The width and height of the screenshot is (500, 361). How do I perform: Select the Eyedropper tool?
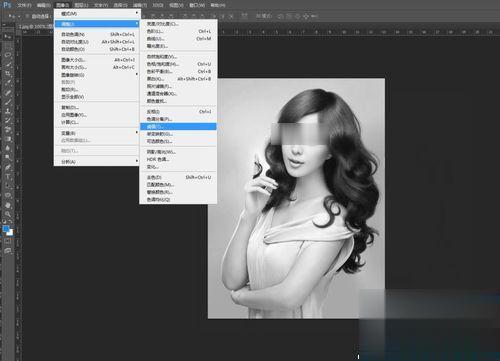point(8,83)
